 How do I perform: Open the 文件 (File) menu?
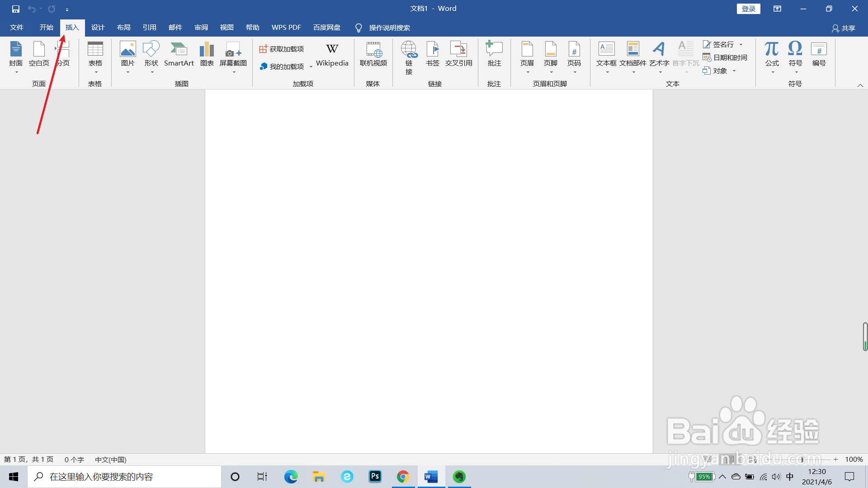(17, 28)
